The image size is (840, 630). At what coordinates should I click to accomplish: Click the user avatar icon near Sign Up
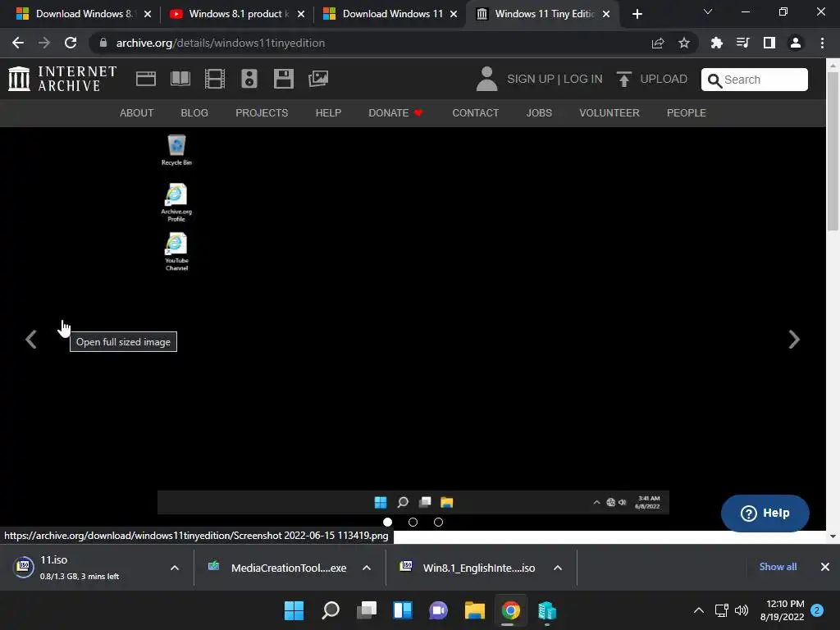(x=487, y=79)
